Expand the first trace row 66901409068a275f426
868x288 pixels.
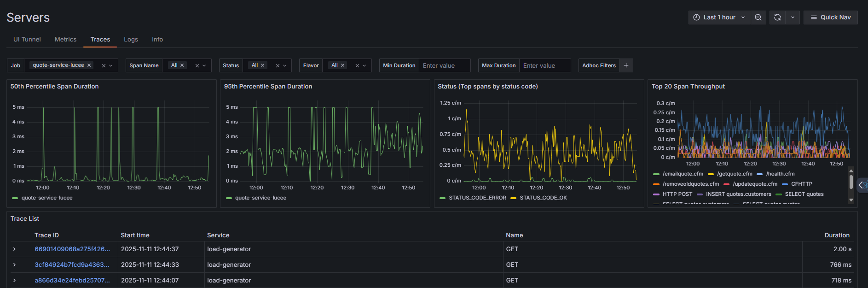14,249
